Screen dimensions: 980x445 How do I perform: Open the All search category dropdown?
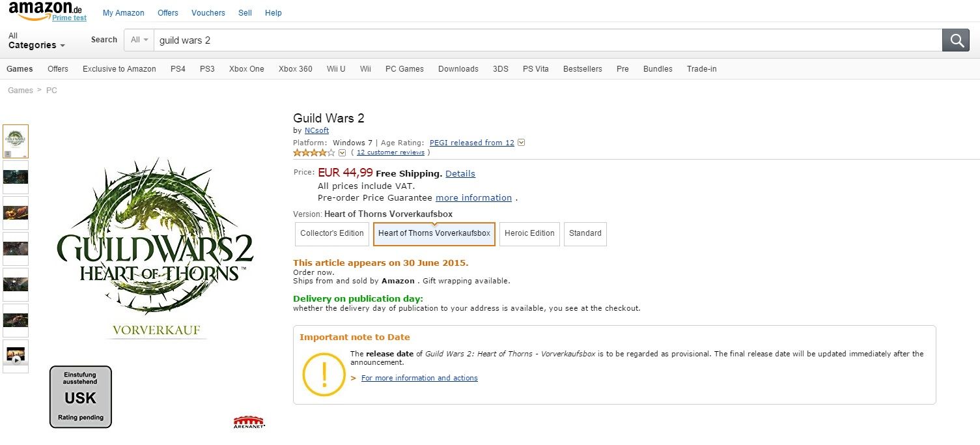click(139, 40)
